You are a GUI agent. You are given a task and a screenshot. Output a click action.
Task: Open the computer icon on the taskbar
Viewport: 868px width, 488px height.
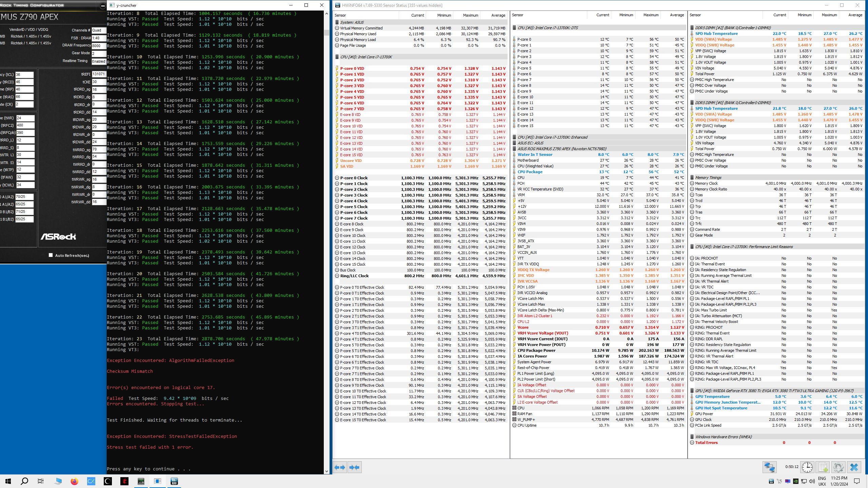pos(58,481)
